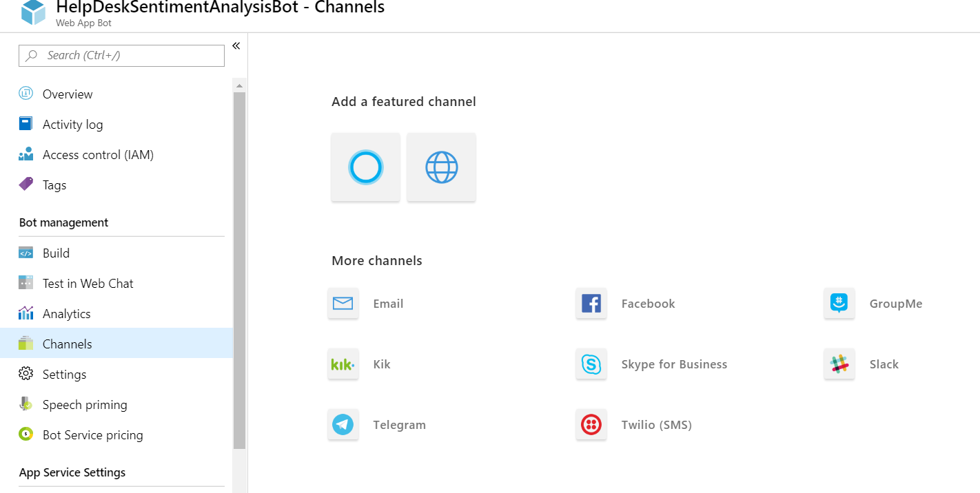The height and width of the screenshot is (493, 980).
Task: Click the Access control people icon
Action: click(x=26, y=154)
